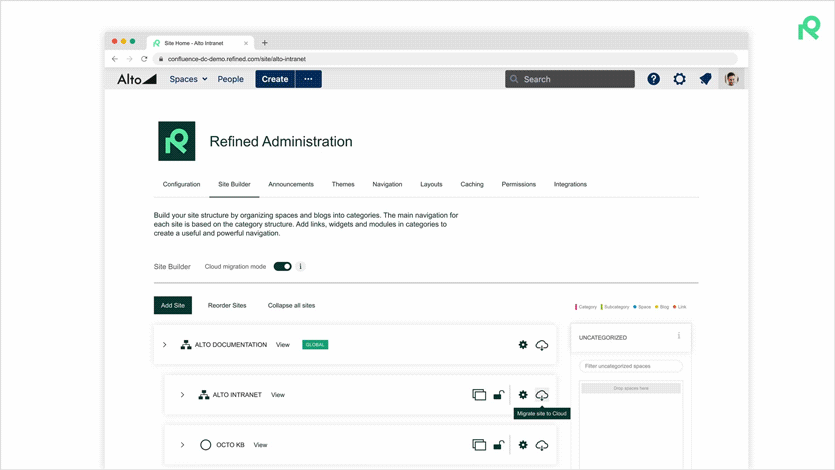Click Reorder Sites
This screenshot has width=835, height=470.
[227, 306]
